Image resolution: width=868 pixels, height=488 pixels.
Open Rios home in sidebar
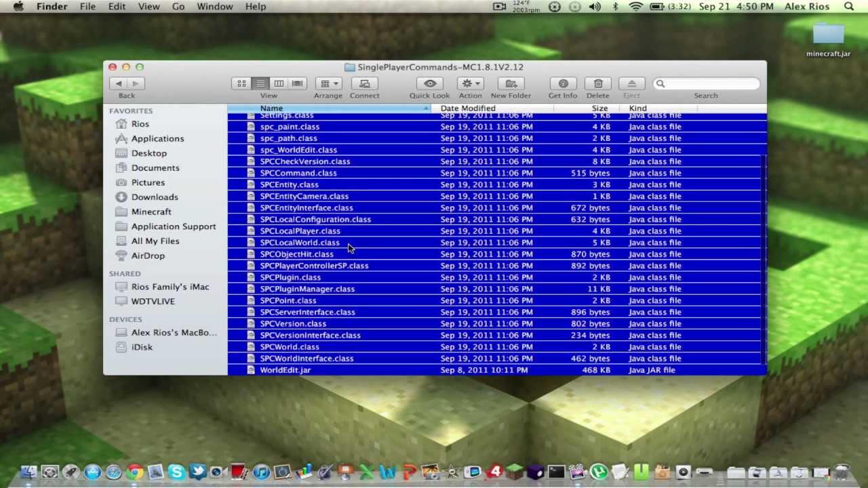coord(140,124)
